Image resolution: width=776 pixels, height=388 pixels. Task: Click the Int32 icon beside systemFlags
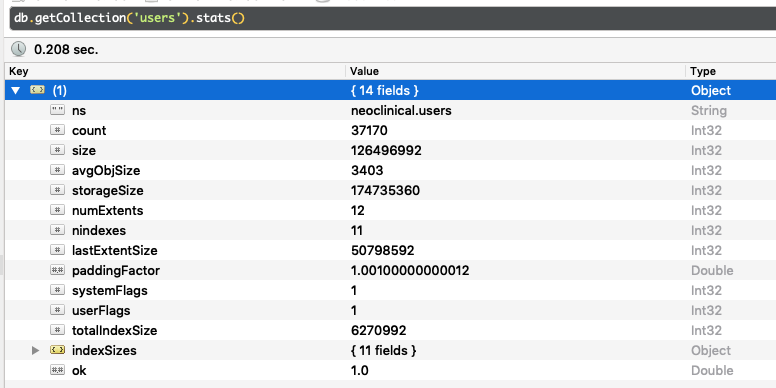click(x=57, y=290)
